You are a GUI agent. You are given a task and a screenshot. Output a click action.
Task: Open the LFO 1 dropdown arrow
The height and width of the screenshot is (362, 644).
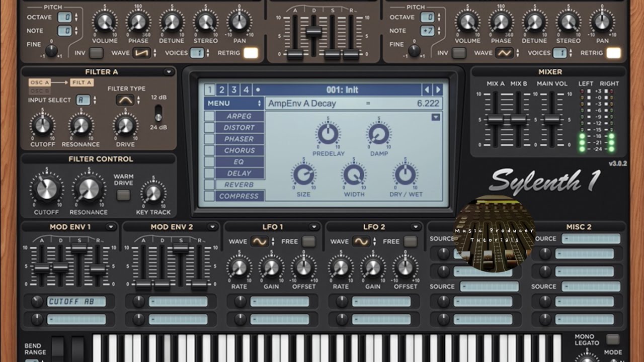[x=314, y=227]
